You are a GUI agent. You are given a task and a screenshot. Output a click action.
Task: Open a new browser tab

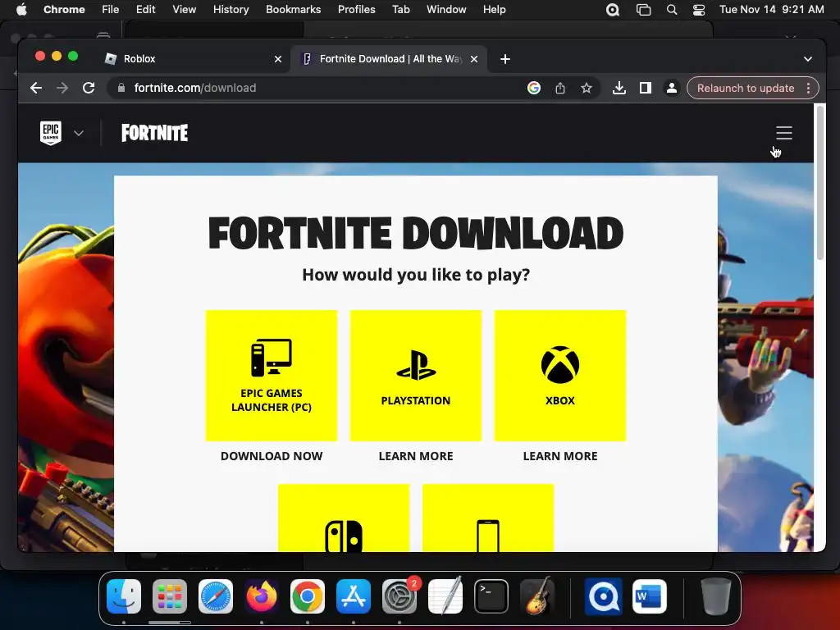click(x=505, y=59)
